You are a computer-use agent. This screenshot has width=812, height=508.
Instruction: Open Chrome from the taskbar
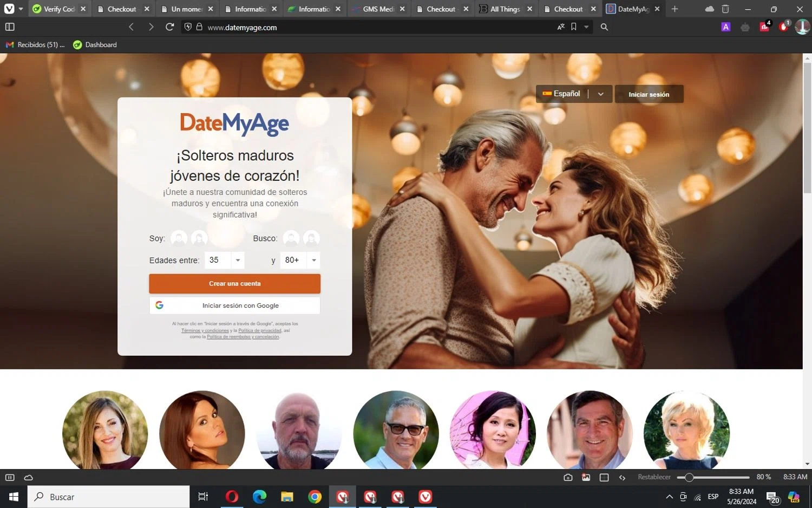tap(315, 497)
